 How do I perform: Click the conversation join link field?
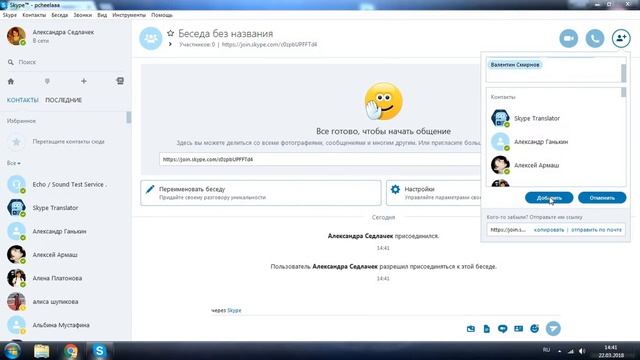320,159
